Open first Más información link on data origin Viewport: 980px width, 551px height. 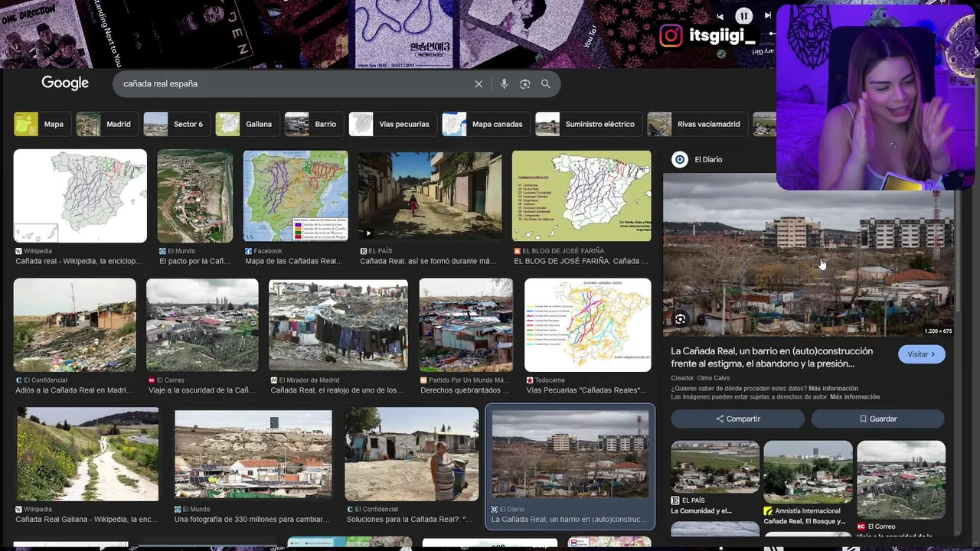(x=833, y=388)
